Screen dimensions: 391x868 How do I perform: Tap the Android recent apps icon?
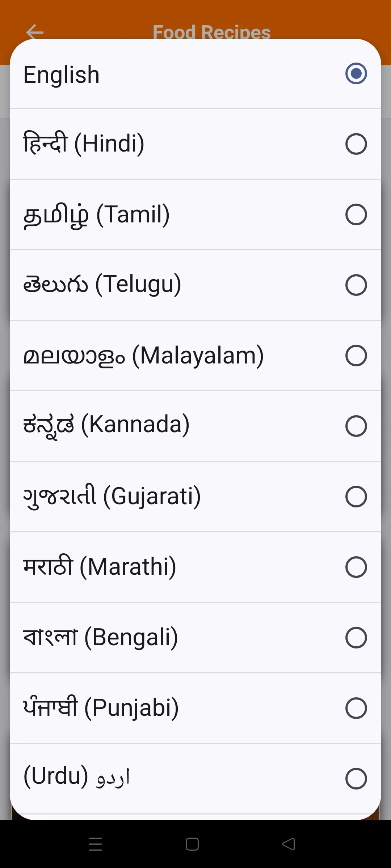click(95, 844)
